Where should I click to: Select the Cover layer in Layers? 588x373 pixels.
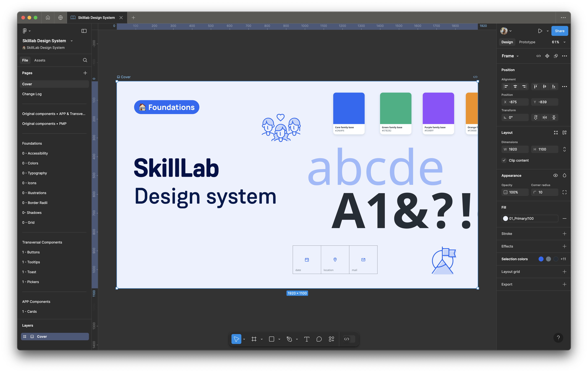[x=55, y=337]
